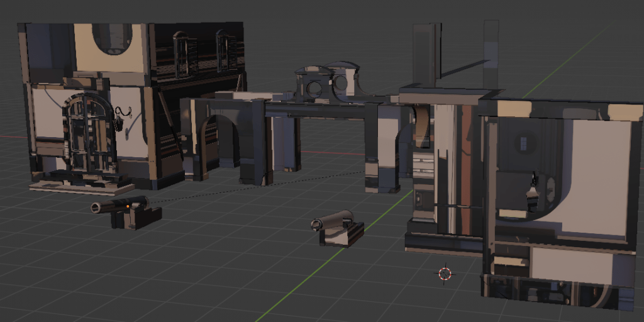644x322 pixels.
Task: Click the red-white 3D cursor
Action: (445, 273)
